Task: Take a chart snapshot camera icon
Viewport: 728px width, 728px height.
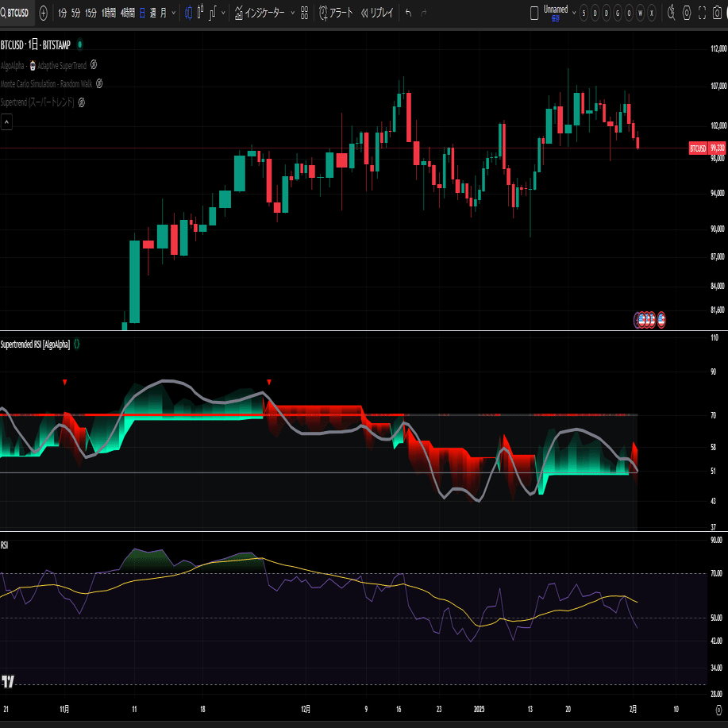Action: 718,13
